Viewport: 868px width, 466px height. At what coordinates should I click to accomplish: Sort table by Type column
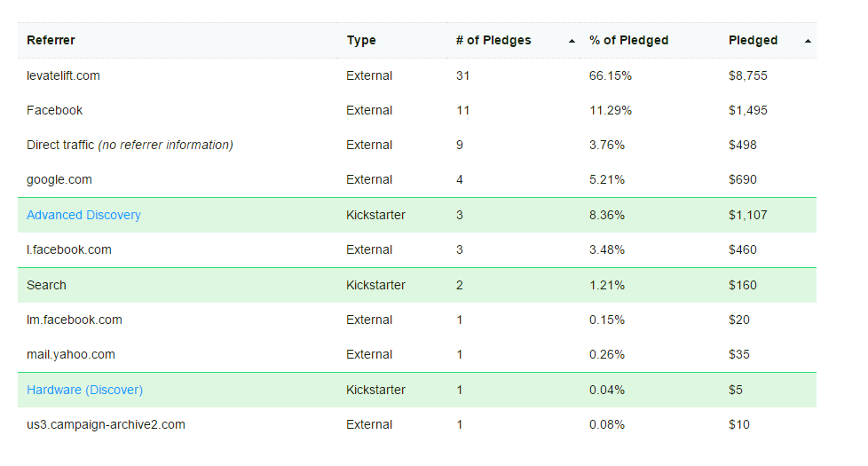[x=361, y=40]
